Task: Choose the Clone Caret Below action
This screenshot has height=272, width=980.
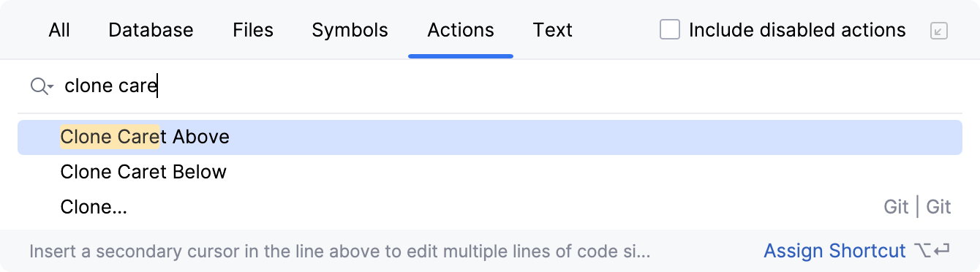Action: click(x=490, y=173)
